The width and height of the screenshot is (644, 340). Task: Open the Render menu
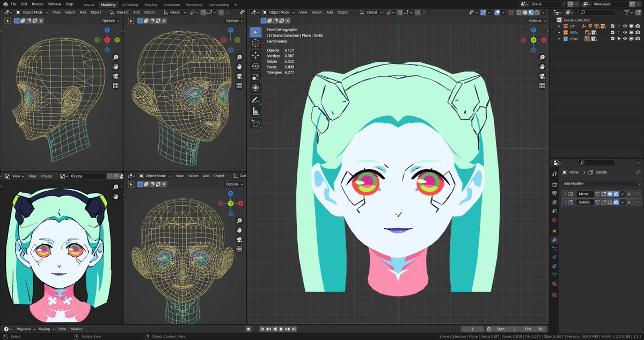(38, 4)
